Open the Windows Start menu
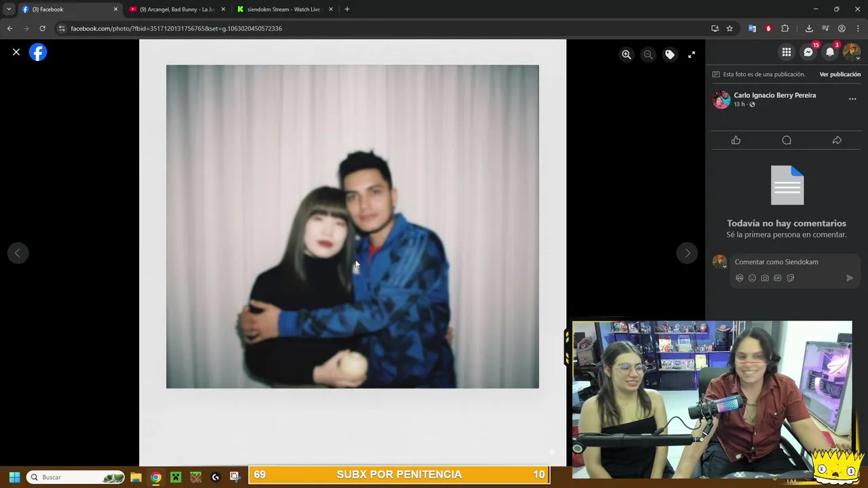 click(14, 477)
